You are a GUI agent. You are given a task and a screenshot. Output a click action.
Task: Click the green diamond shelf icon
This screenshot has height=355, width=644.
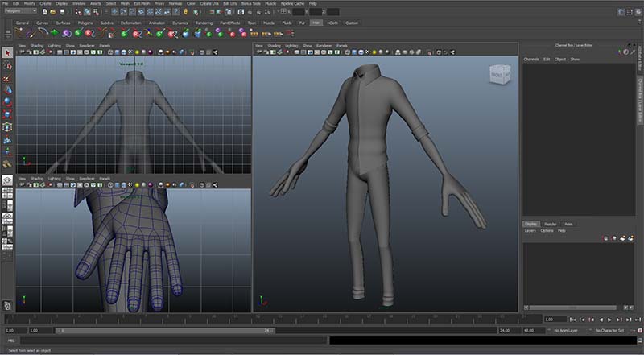point(54,33)
